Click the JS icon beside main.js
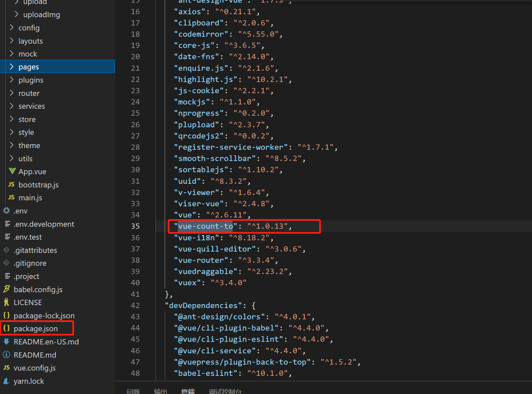This screenshot has width=532, height=394. pos(11,197)
